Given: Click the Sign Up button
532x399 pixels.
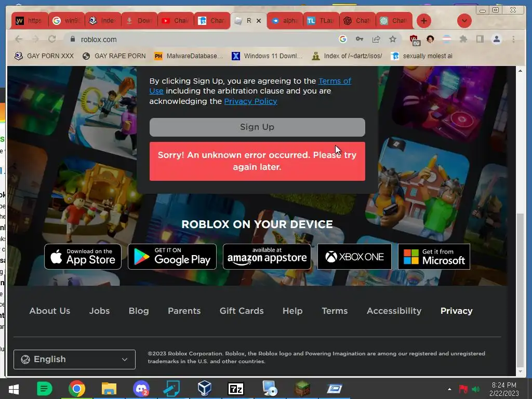Looking at the screenshot, I should pos(257,127).
